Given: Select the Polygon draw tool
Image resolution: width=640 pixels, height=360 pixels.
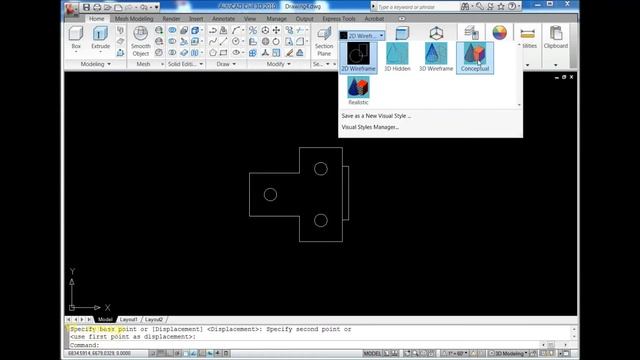Looking at the screenshot, I should point(213,53).
